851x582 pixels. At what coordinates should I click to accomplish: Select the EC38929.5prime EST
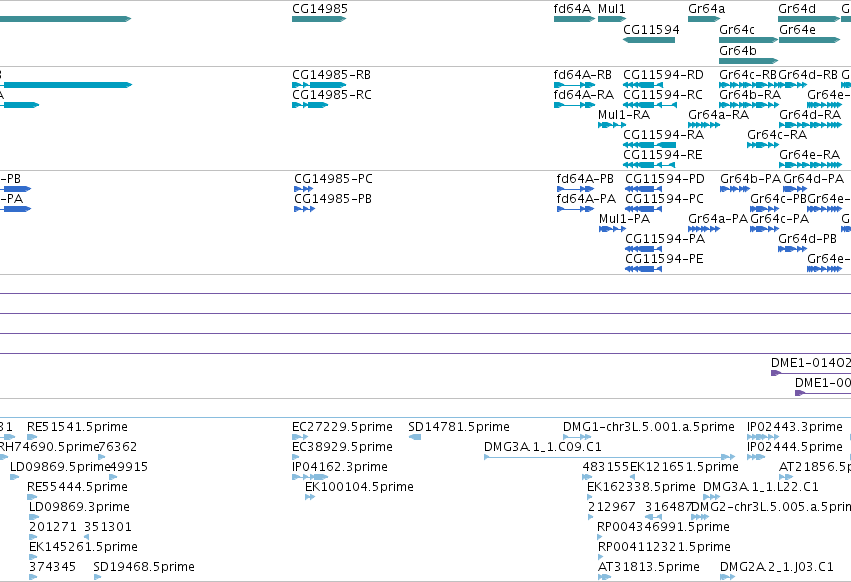tap(296, 457)
